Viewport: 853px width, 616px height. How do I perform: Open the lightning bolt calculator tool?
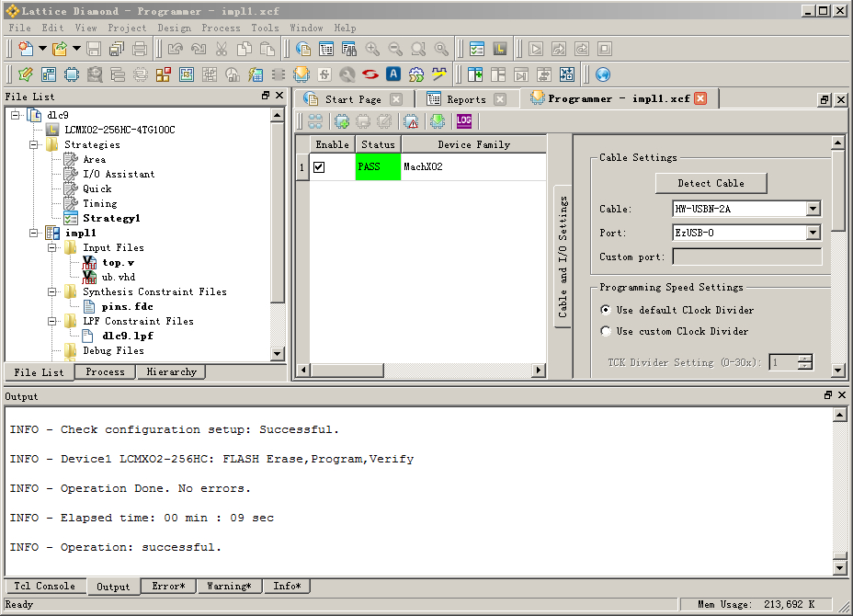coord(256,74)
